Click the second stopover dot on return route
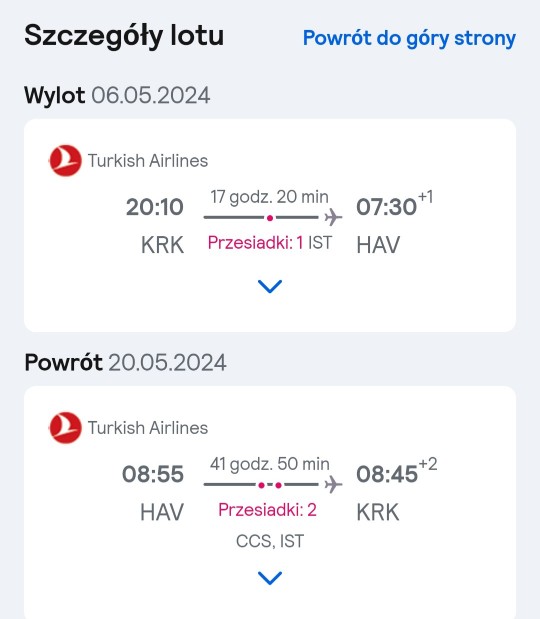The height and width of the screenshot is (619, 540). click(279, 485)
